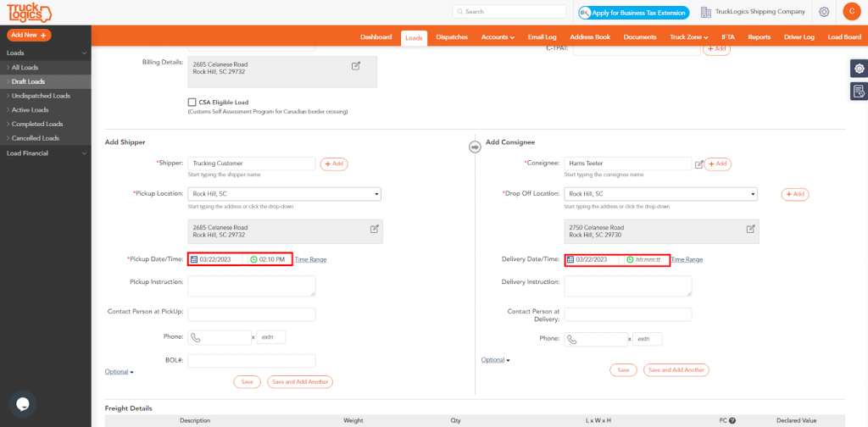Open the chat support bubble icon
868x427 pixels.
[x=23, y=404]
